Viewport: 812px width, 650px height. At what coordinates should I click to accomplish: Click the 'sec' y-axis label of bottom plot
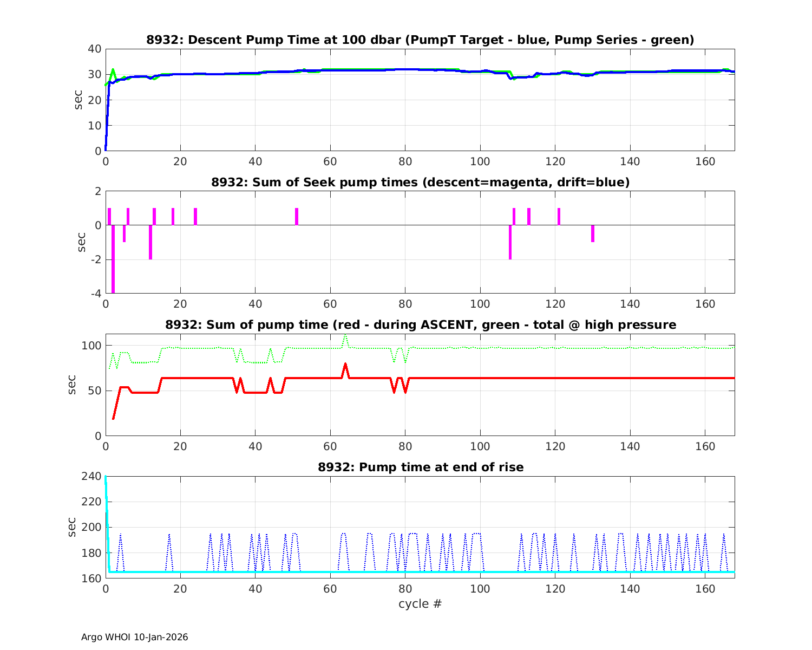click(73, 527)
